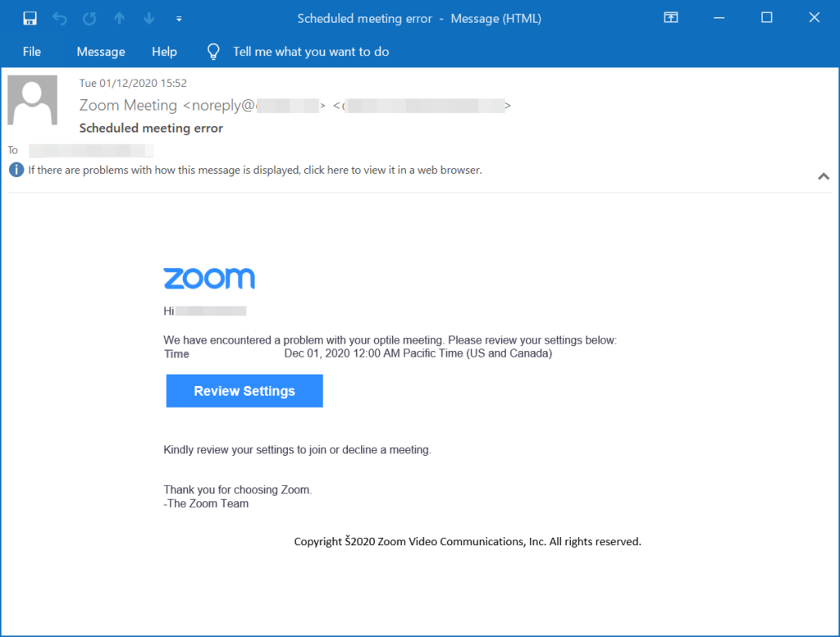Click the view in web browser info bar

point(255,170)
